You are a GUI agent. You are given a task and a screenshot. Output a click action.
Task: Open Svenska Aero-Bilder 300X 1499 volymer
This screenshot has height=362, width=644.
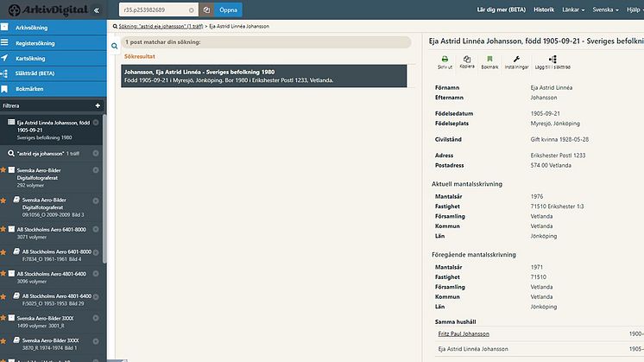point(45,321)
